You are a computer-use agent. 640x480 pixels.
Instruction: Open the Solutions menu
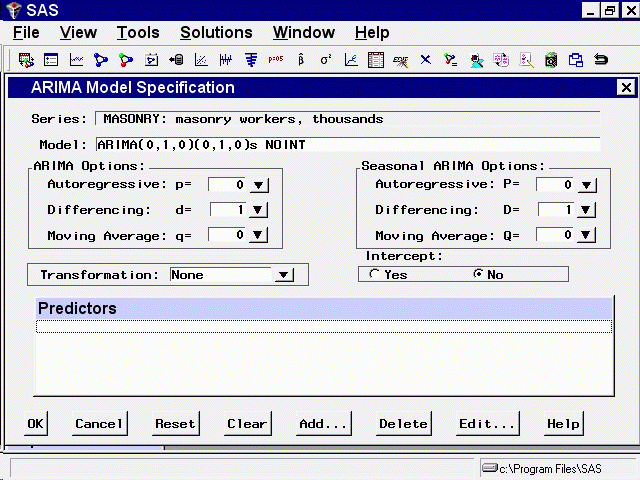tap(216, 33)
